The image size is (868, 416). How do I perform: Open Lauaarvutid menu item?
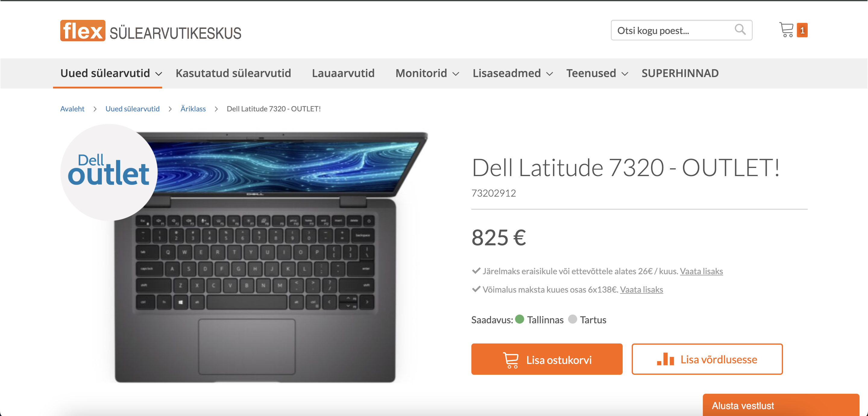(x=343, y=73)
